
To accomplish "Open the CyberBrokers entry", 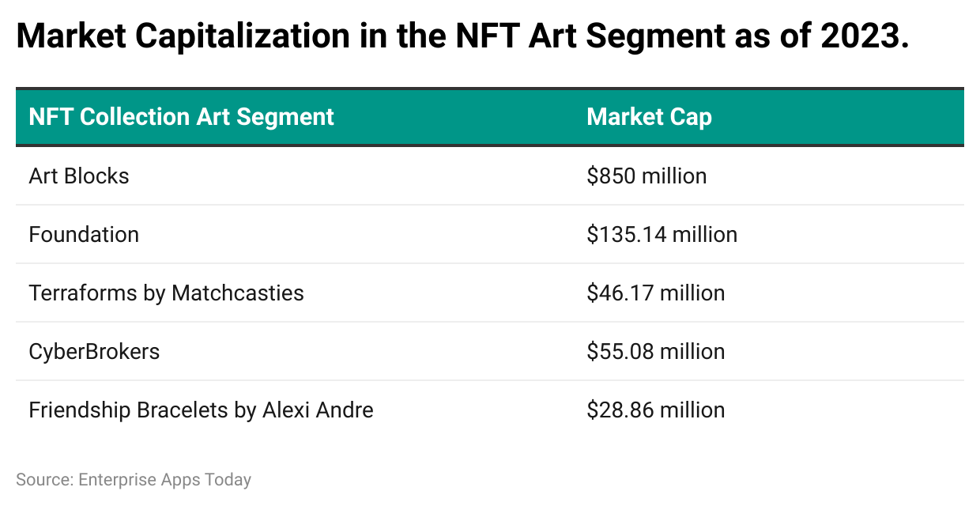I will tap(94, 351).
